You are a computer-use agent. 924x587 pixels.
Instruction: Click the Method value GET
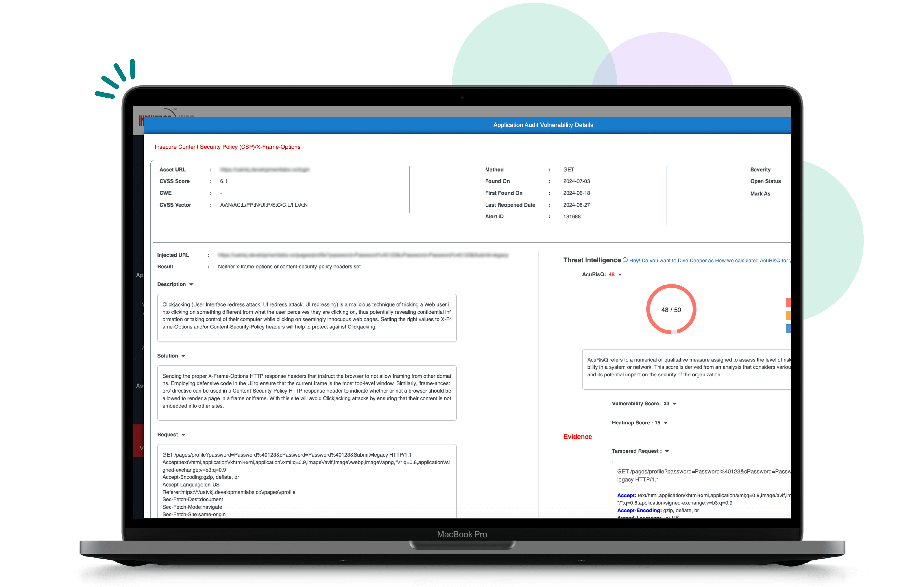(569, 170)
